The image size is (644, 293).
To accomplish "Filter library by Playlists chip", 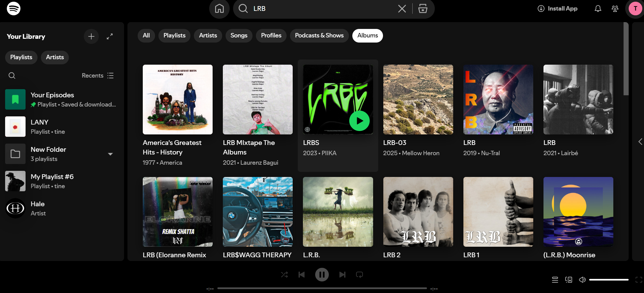I will coord(21,57).
